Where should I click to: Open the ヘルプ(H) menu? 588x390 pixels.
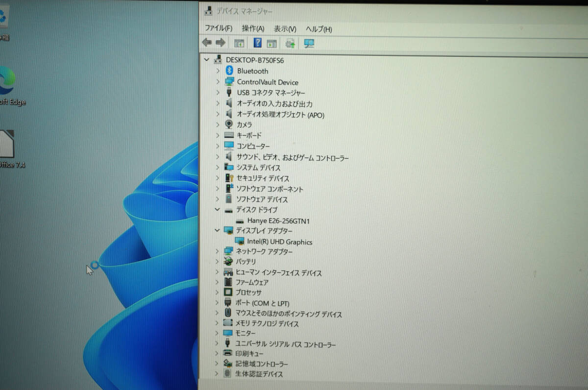click(318, 29)
